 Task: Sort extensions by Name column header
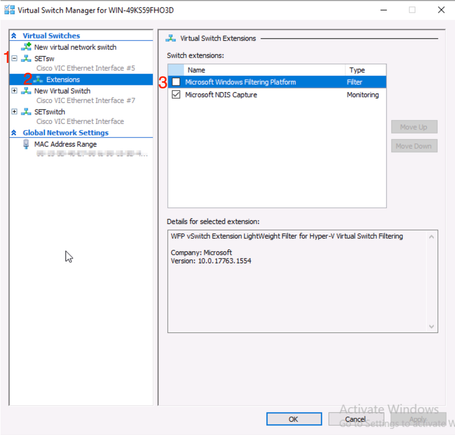pyautogui.click(x=264, y=70)
